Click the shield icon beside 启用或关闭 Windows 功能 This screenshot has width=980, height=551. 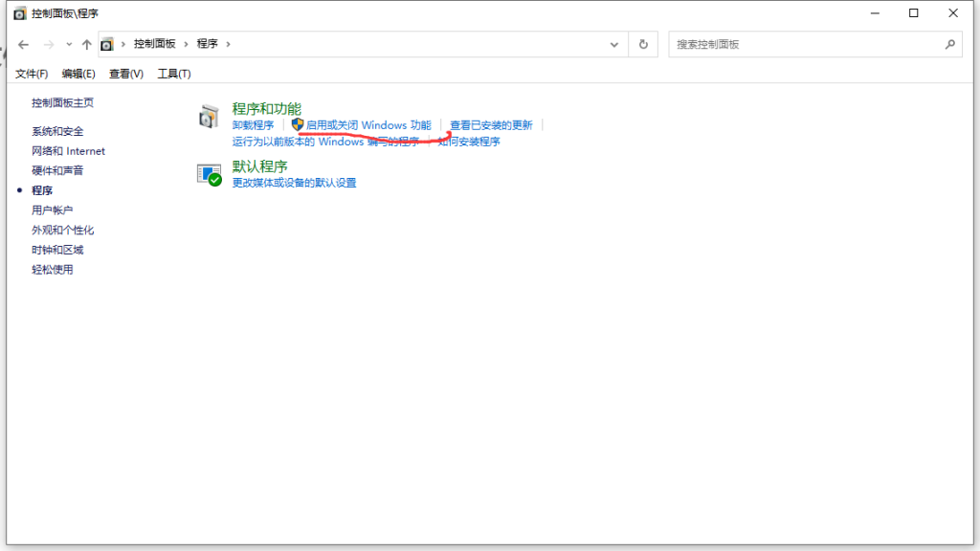pos(298,125)
